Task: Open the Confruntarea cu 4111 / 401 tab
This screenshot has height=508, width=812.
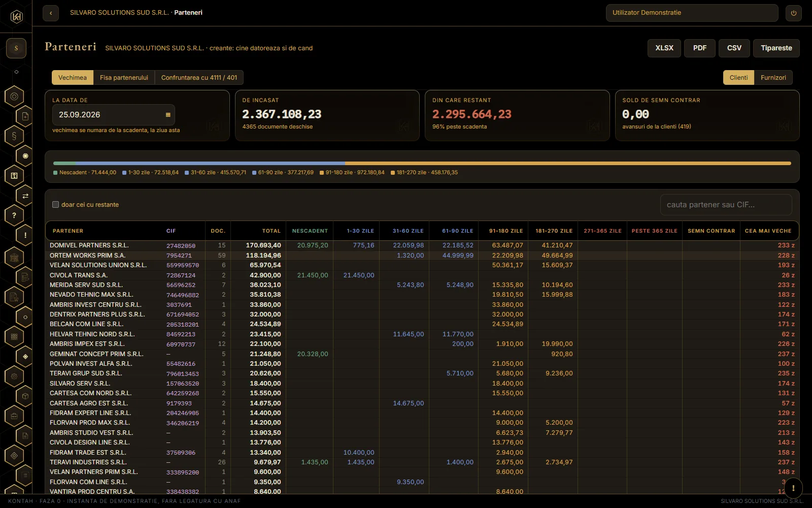Action: (x=199, y=78)
